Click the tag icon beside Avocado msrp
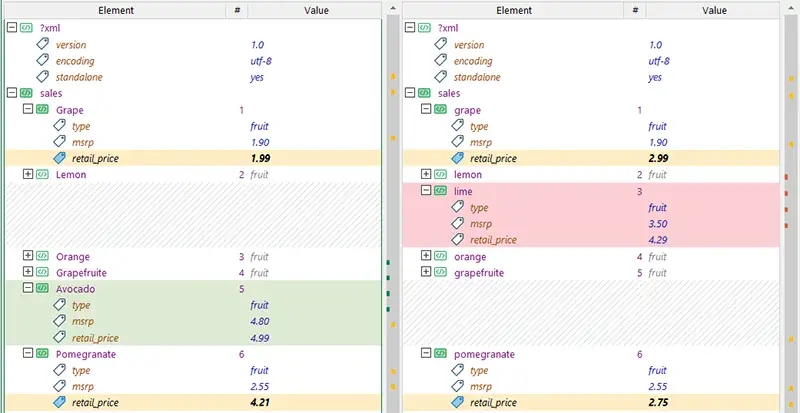Viewport: 800px width, 413px height. (60, 321)
